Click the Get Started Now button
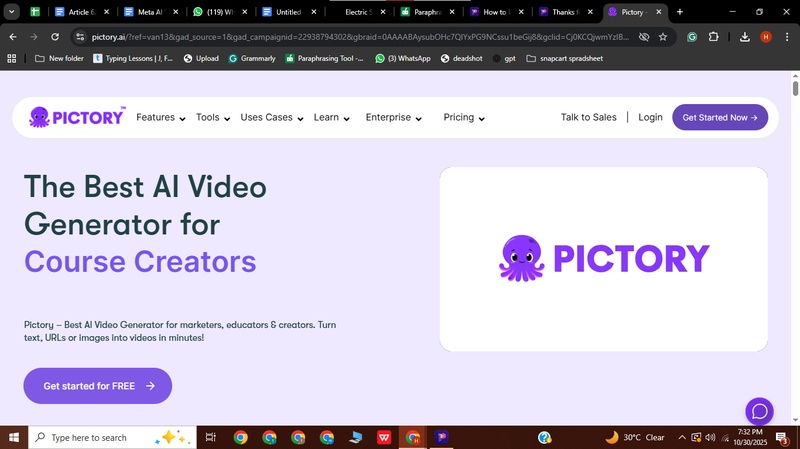The image size is (800, 449). [x=720, y=117]
